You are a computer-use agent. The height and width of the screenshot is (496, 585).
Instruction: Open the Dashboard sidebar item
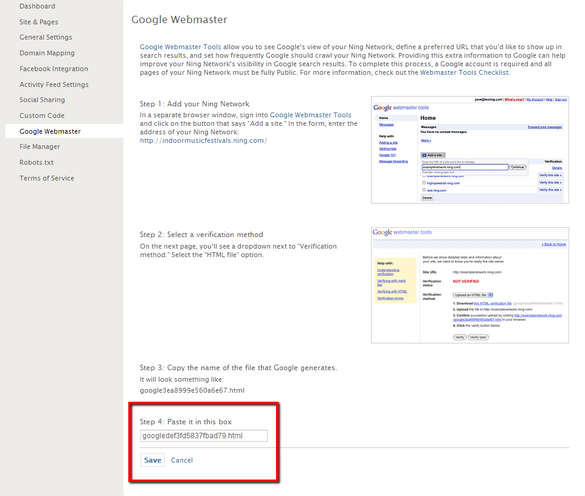click(x=37, y=6)
